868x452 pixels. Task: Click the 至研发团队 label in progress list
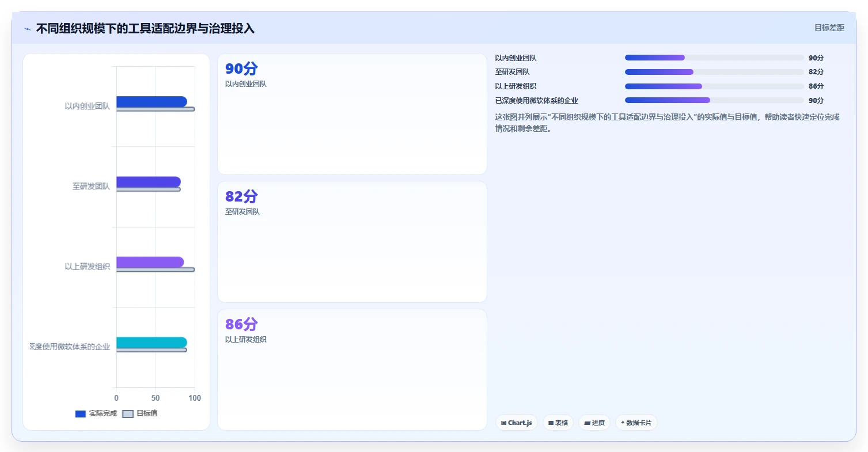tap(512, 72)
